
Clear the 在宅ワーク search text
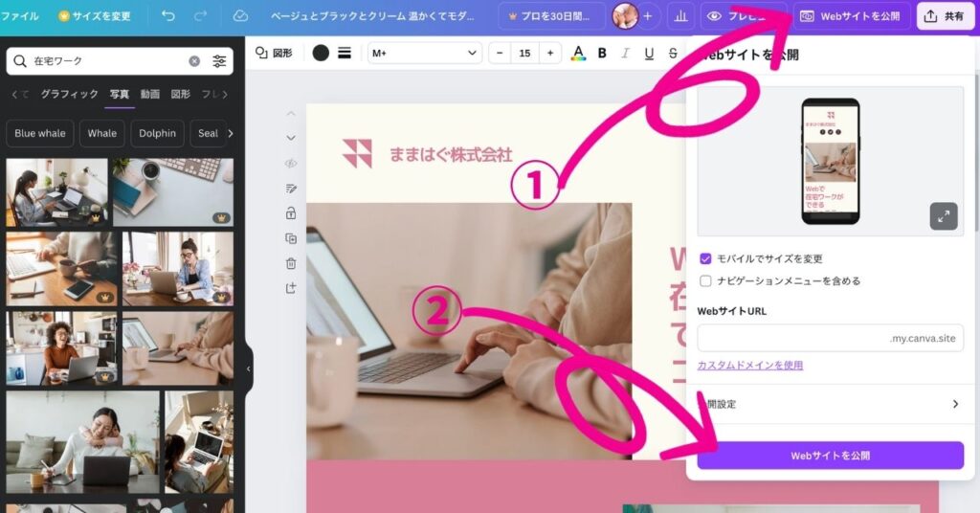click(194, 61)
